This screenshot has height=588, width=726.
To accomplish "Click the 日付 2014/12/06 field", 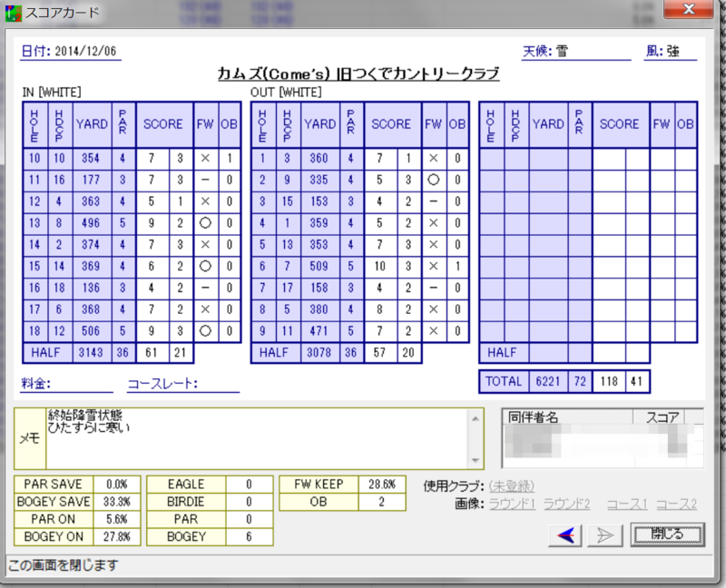I will 71,52.
